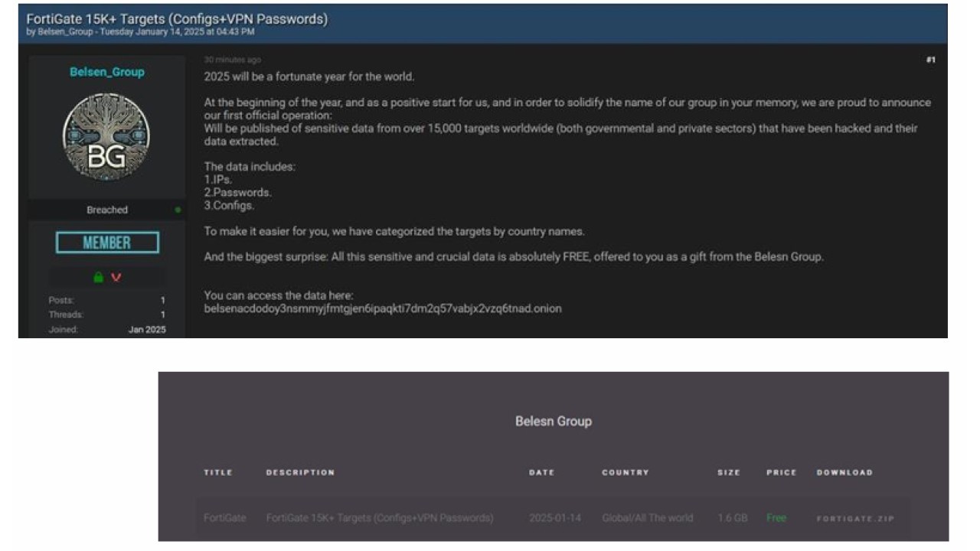Open the post number #1 permalink
Image resolution: width=980 pixels, height=551 pixels.
tap(930, 60)
